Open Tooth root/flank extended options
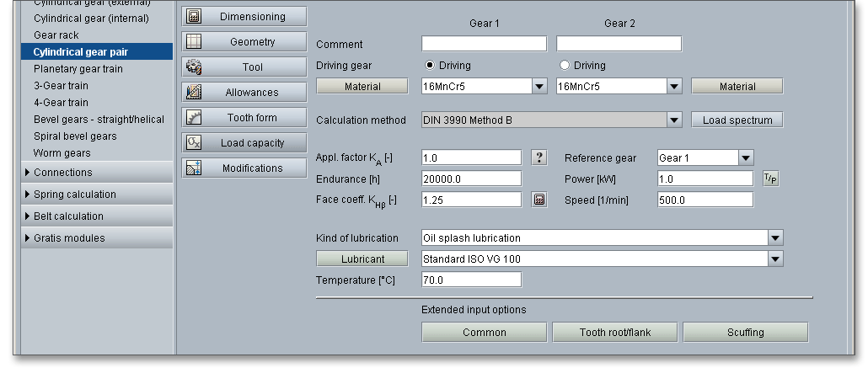The height and width of the screenshot is (368, 868). (614, 333)
